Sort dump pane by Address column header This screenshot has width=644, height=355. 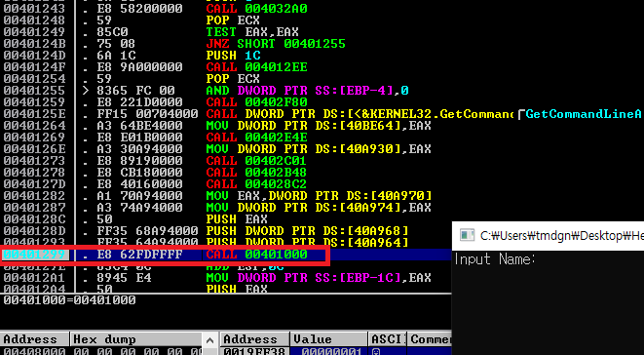pyautogui.click(x=34, y=339)
